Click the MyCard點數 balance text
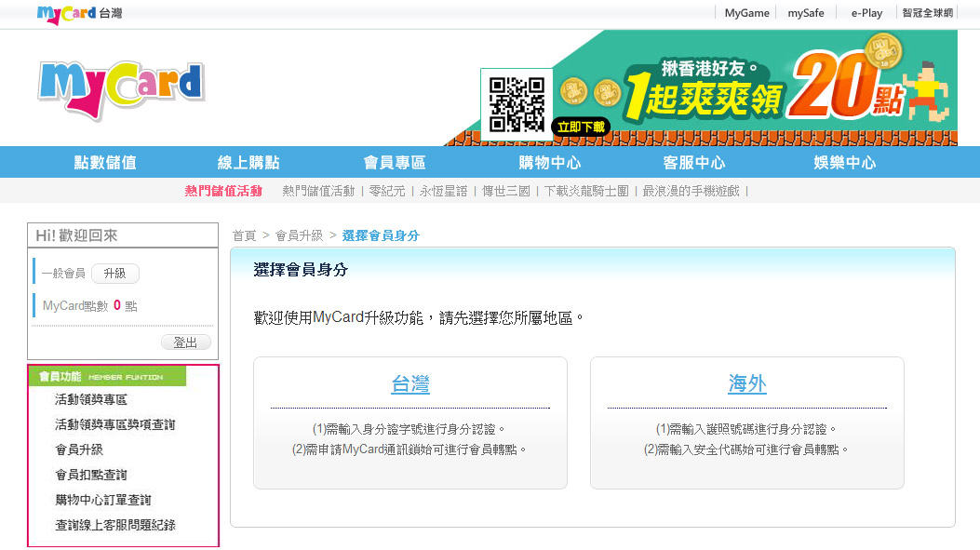The image size is (980, 550). (x=90, y=305)
